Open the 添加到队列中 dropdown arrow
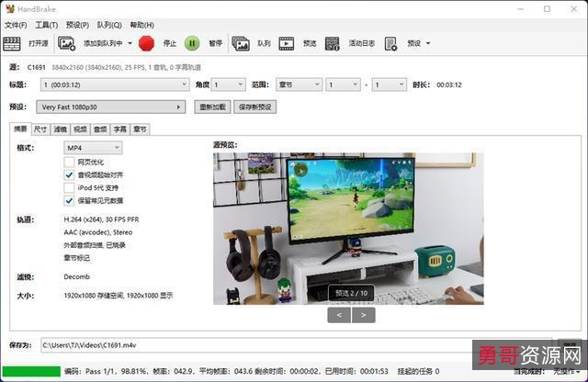This screenshot has width=588, height=382. click(130, 43)
